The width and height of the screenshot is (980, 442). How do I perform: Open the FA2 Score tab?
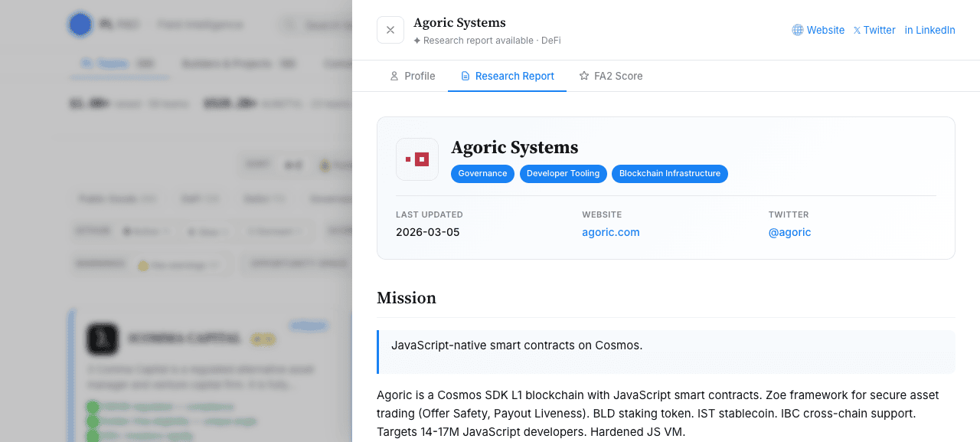click(611, 76)
